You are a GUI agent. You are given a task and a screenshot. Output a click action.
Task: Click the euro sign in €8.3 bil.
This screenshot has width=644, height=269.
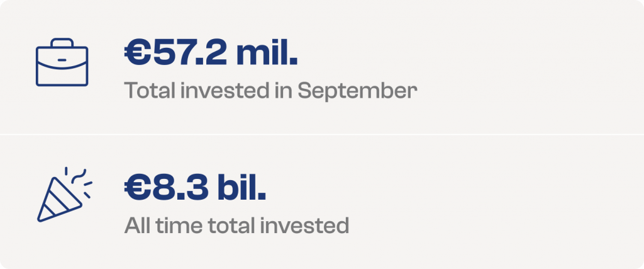pos(138,190)
